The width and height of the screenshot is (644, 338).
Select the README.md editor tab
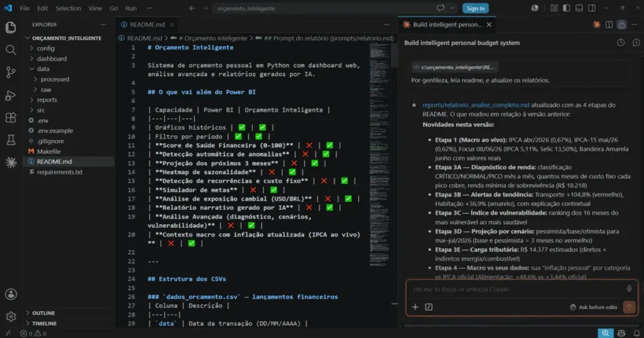coord(147,25)
